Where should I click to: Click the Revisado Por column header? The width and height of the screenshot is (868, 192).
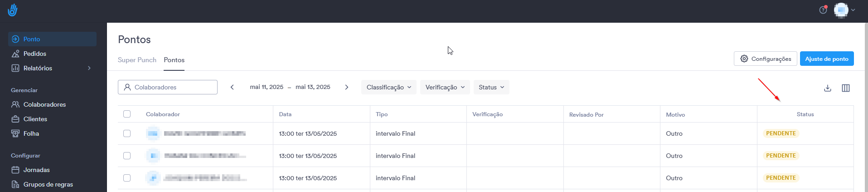pos(587,115)
